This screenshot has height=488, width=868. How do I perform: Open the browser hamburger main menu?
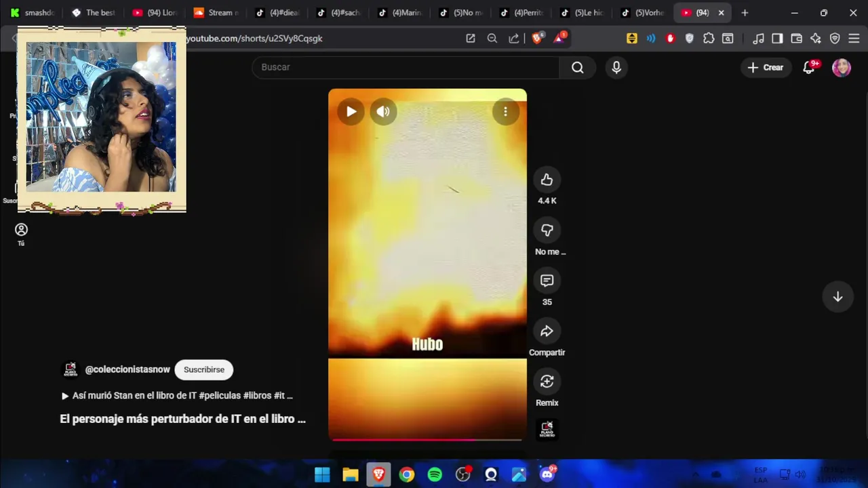854,39
